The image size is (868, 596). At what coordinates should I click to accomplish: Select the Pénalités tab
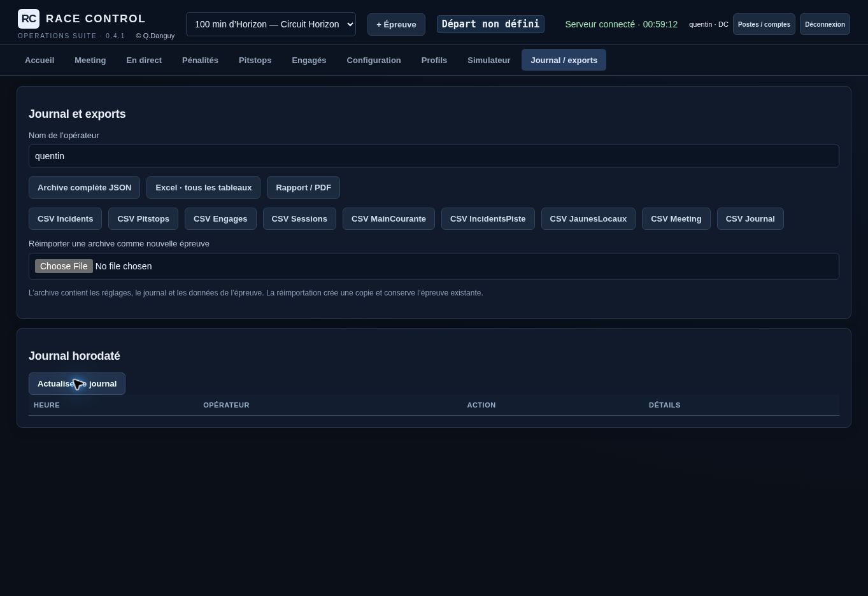[200, 60]
